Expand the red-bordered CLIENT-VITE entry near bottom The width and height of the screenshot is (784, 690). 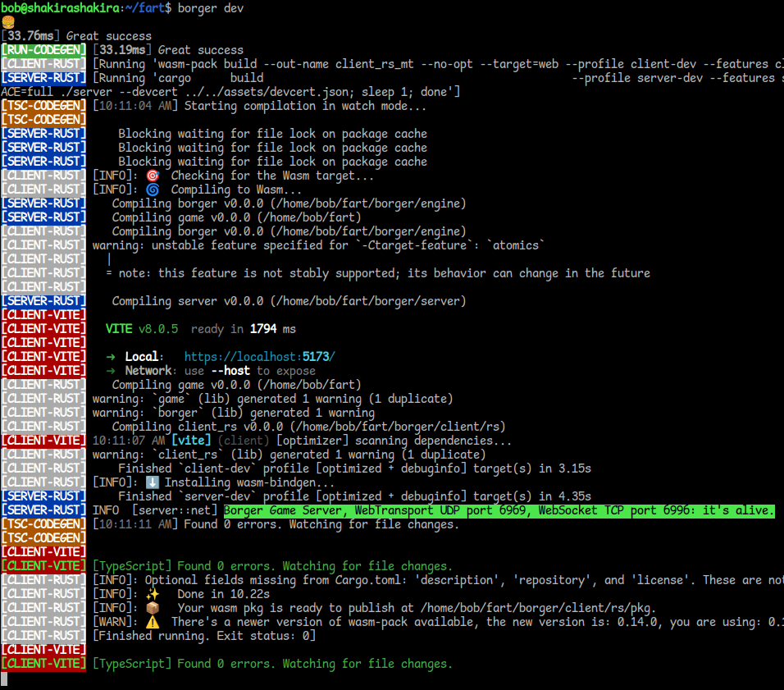43,649
